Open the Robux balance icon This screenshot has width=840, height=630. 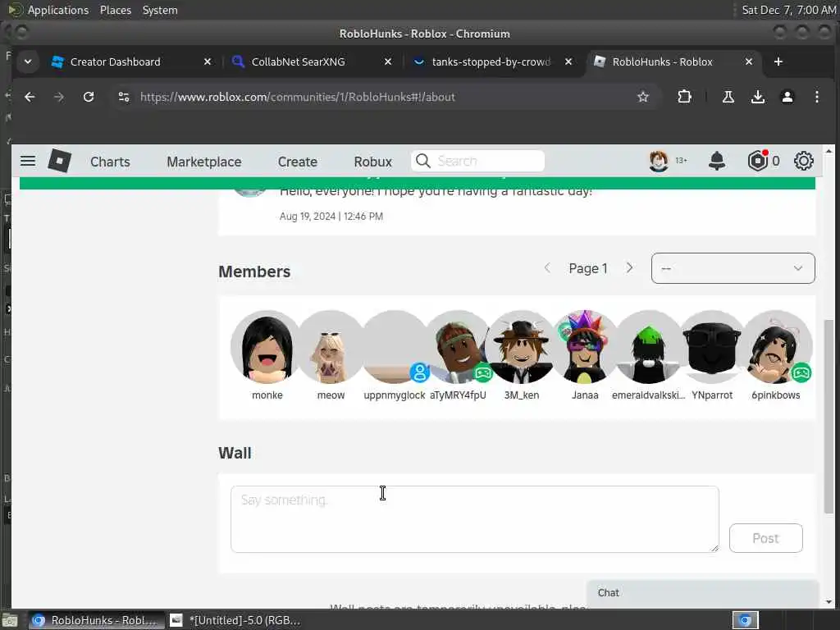[x=757, y=161]
